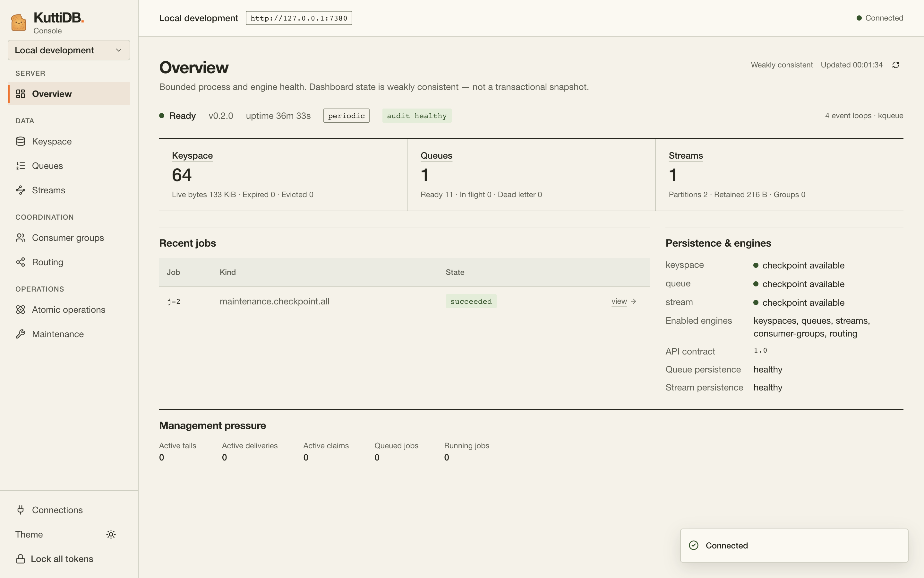Click the KuttiDB toast logo icon
The width and height of the screenshot is (924, 578).
tap(19, 22)
